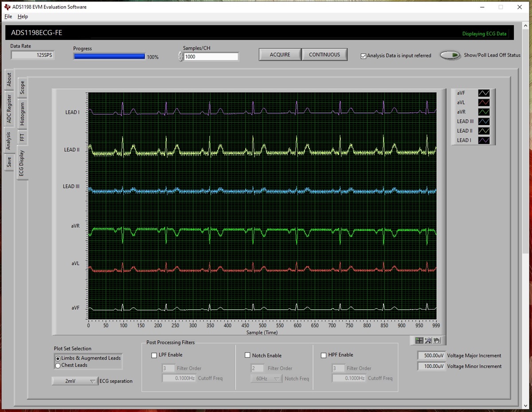Switch to the Save tab
This screenshot has height=412, width=532.
coord(9,162)
